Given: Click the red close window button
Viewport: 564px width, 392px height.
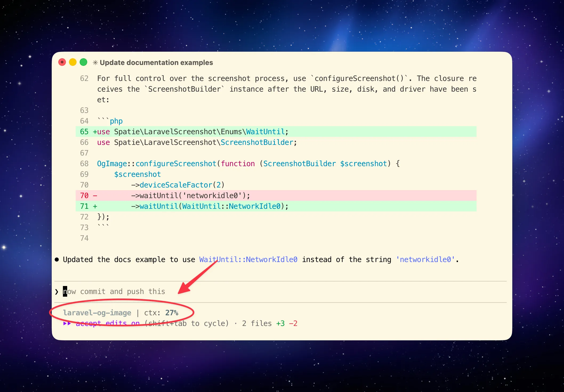Looking at the screenshot, I should coord(62,62).
